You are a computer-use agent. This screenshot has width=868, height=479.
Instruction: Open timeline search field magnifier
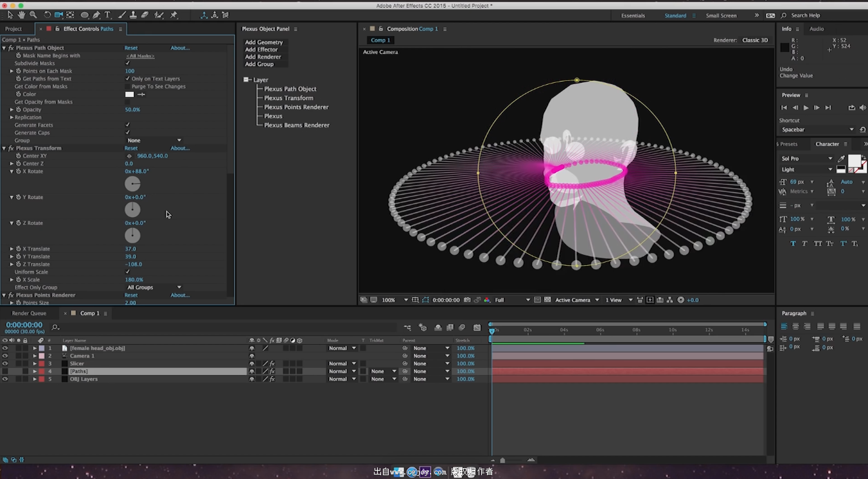pos(55,327)
